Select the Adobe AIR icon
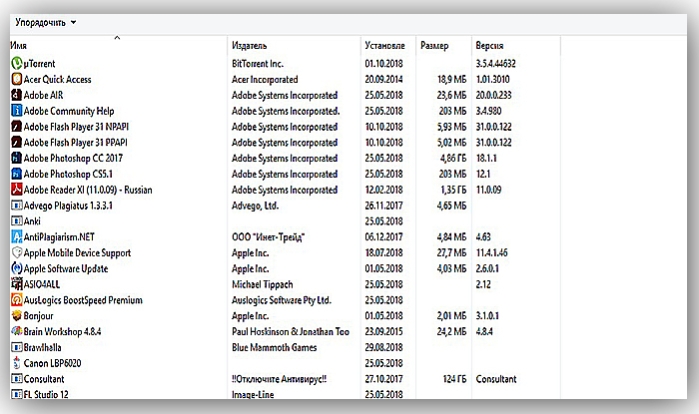 point(16,95)
